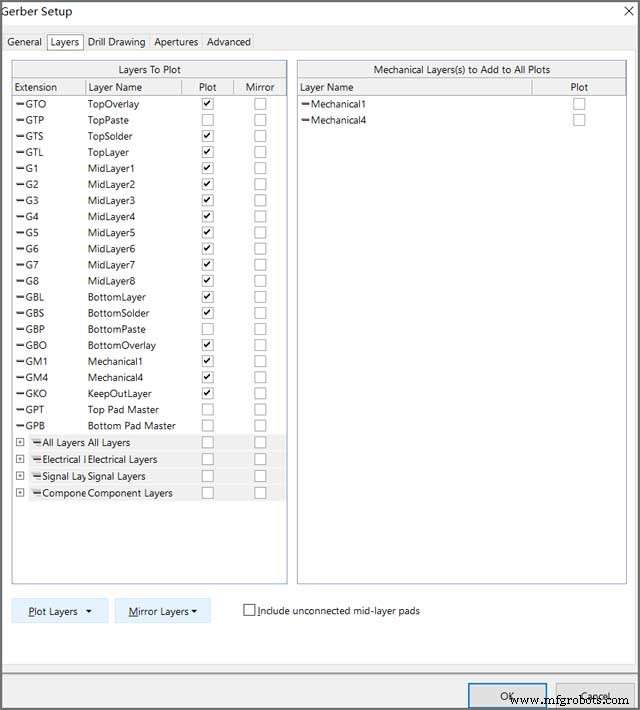Enable Mirror for TopOverlay layer
This screenshot has width=640, height=710.
pos(260,104)
